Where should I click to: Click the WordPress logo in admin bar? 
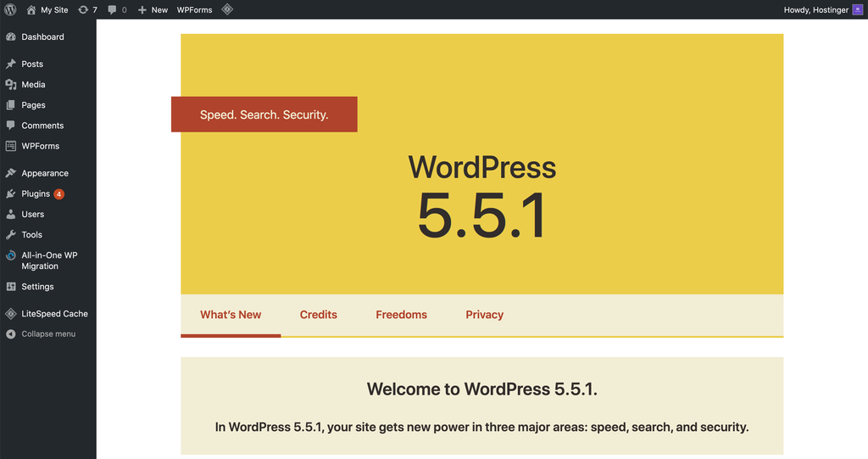pyautogui.click(x=10, y=9)
